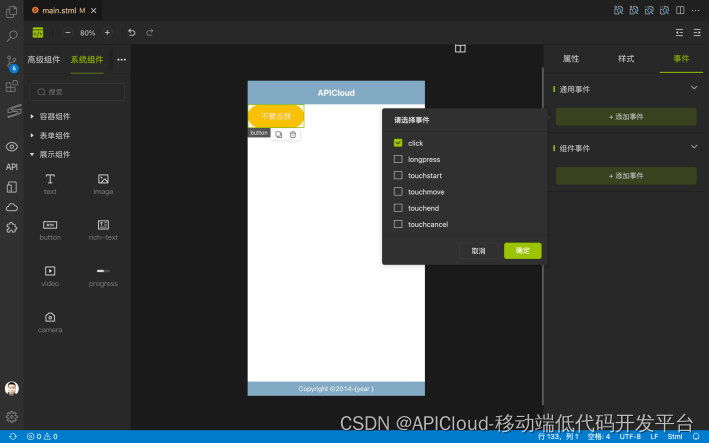Check the touchend event checkbox
This screenshot has height=443, width=709.
[x=398, y=208]
